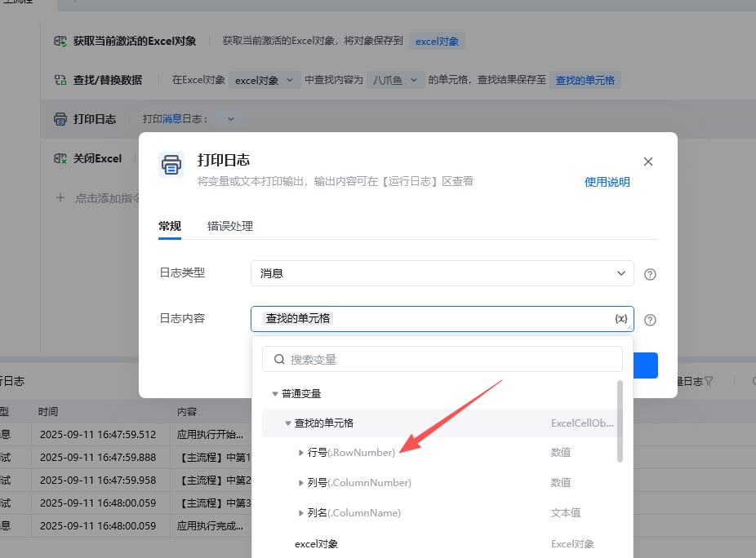Screen dimensions: 756x558
Task: Select the 关闭Excel step
Action: 97,158
